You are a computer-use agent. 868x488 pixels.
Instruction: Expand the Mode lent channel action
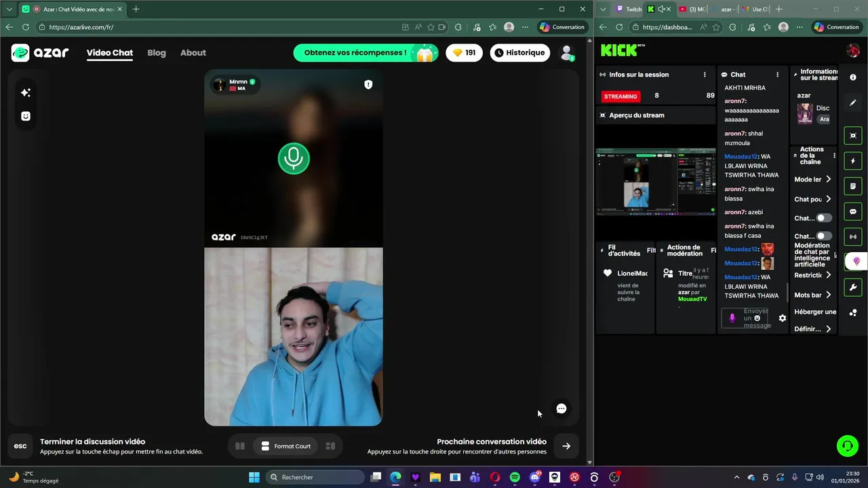pyautogui.click(x=813, y=180)
